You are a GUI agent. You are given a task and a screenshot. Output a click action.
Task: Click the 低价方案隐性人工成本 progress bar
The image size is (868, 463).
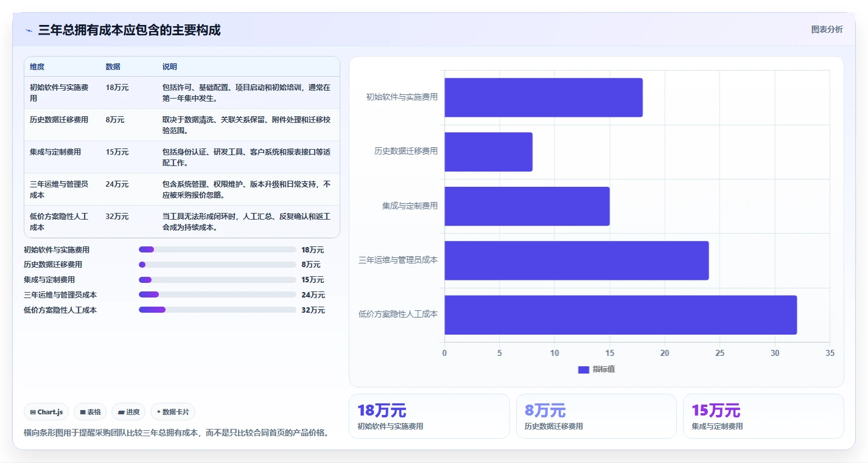[x=217, y=310]
